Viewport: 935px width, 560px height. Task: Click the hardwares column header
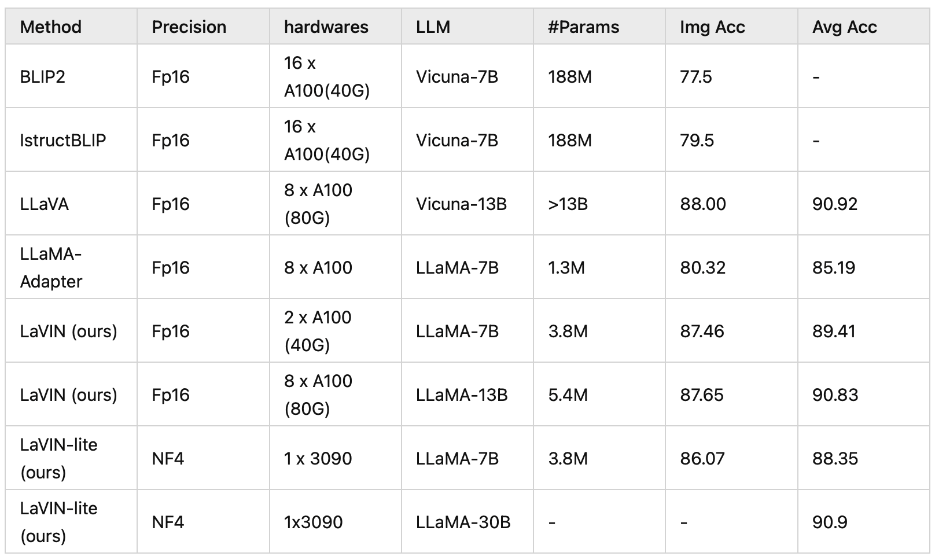coord(326,27)
